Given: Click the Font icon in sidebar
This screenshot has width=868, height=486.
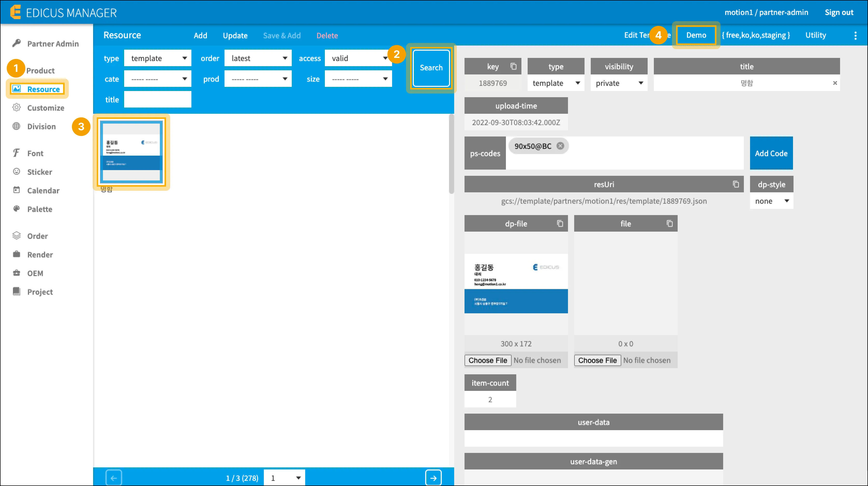Looking at the screenshot, I should (x=17, y=153).
